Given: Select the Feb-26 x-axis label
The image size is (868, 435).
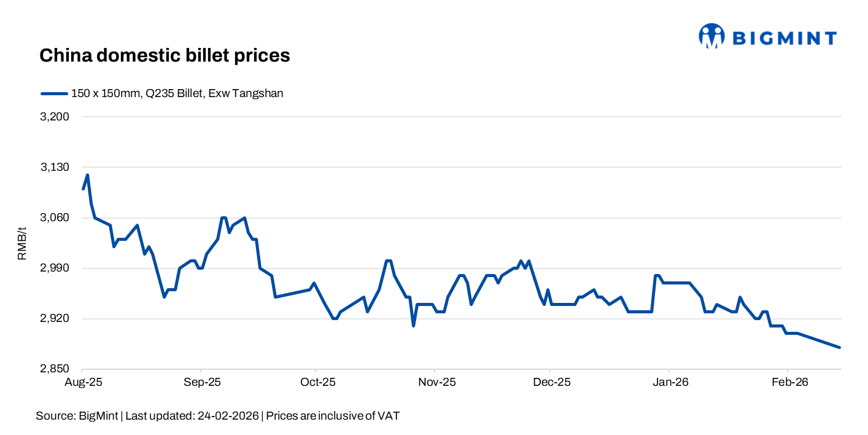Looking at the screenshot, I should pos(789,382).
